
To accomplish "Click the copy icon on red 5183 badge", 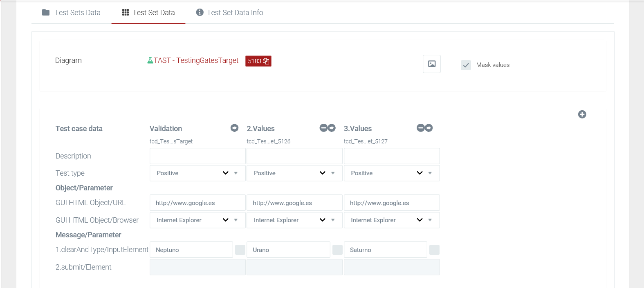I will coord(266,61).
